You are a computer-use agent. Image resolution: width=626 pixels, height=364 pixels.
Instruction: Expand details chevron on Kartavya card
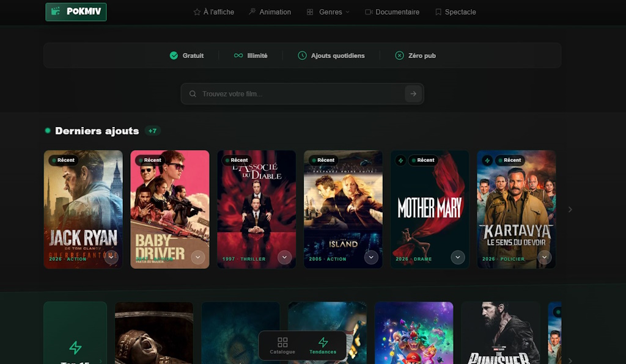tap(545, 257)
